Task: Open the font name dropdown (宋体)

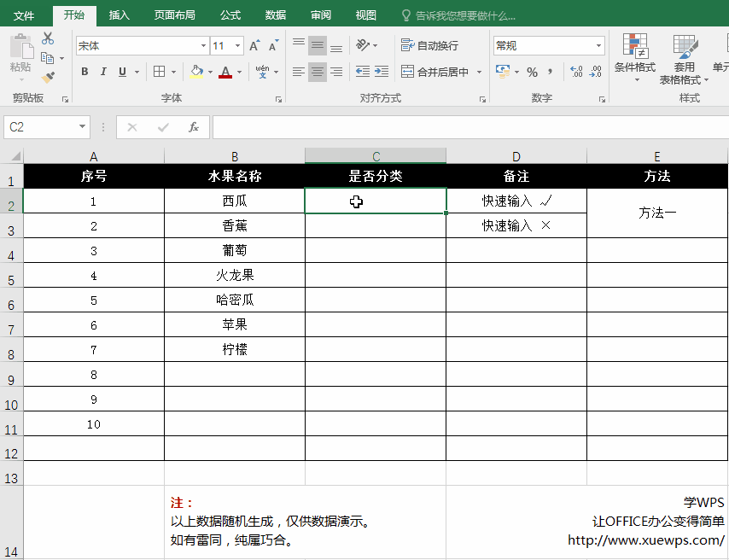Action: point(203,46)
